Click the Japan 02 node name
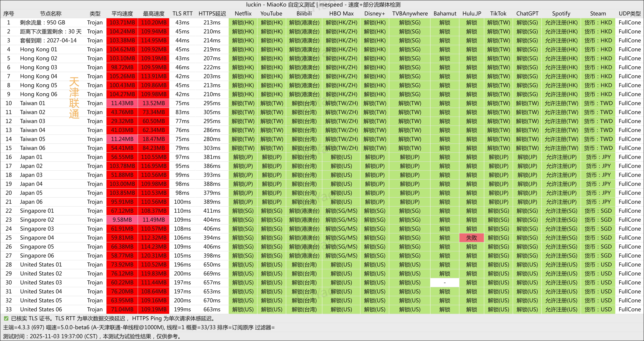 pos(31,166)
